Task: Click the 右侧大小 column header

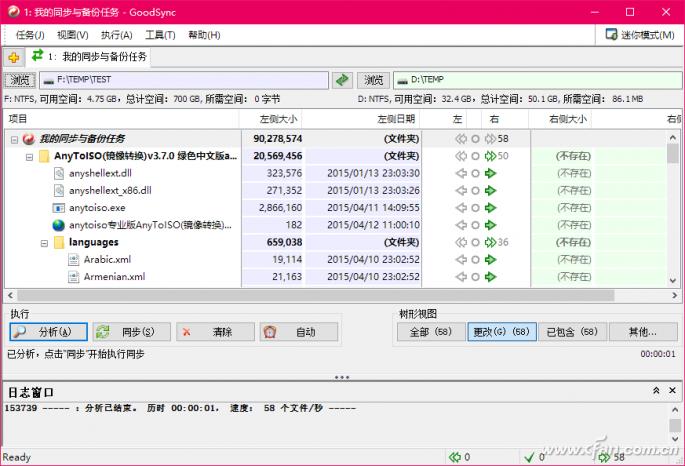Action: (x=560, y=119)
